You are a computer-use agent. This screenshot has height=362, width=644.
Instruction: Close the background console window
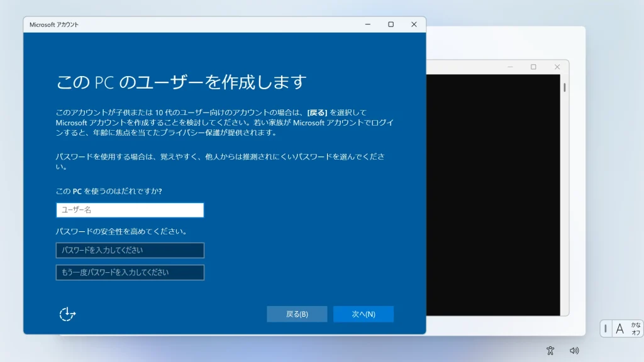click(x=557, y=67)
